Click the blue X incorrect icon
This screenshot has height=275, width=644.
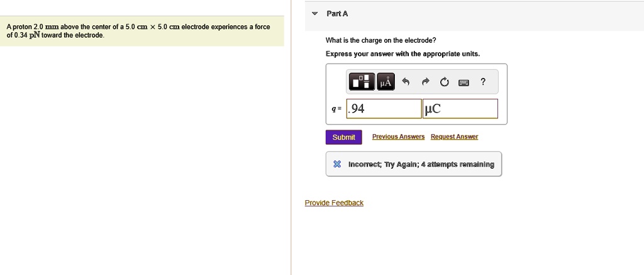[x=337, y=164]
